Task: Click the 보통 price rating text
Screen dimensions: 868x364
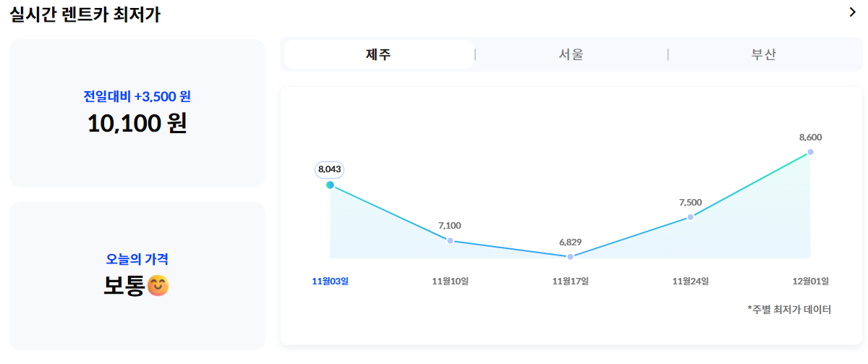Action: coord(125,287)
